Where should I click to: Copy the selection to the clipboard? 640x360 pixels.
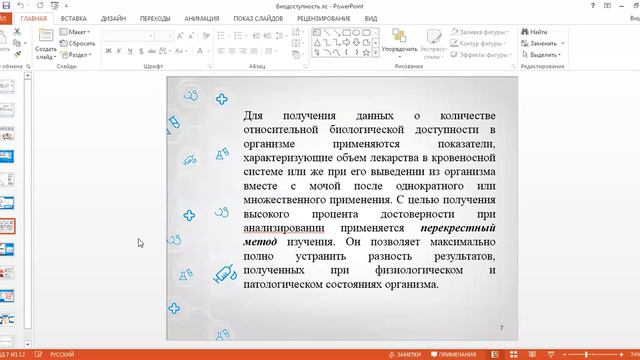[17, 43]
